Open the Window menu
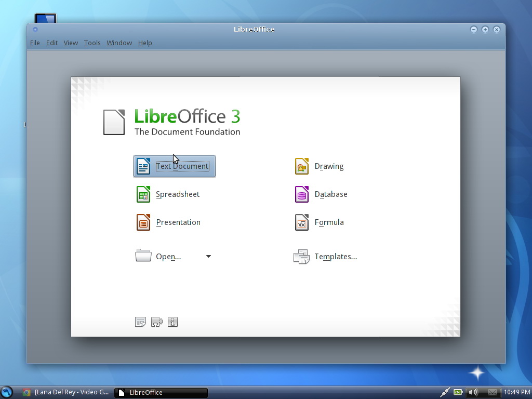 point(119,43)
